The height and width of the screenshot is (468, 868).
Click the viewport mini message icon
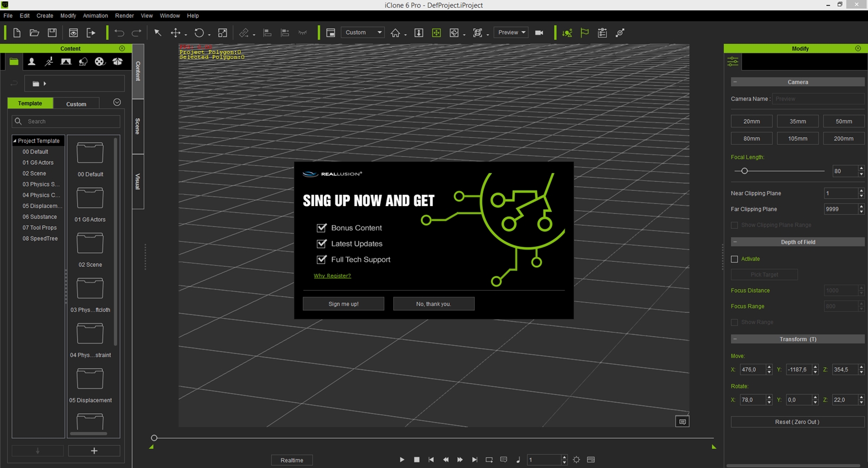click(x=682, y=421)
